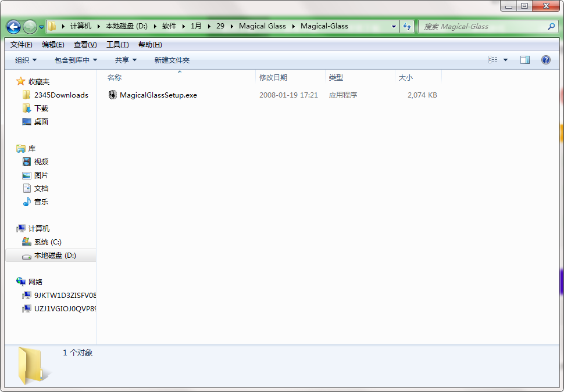Click the search magnifier icon

point(551,26)
